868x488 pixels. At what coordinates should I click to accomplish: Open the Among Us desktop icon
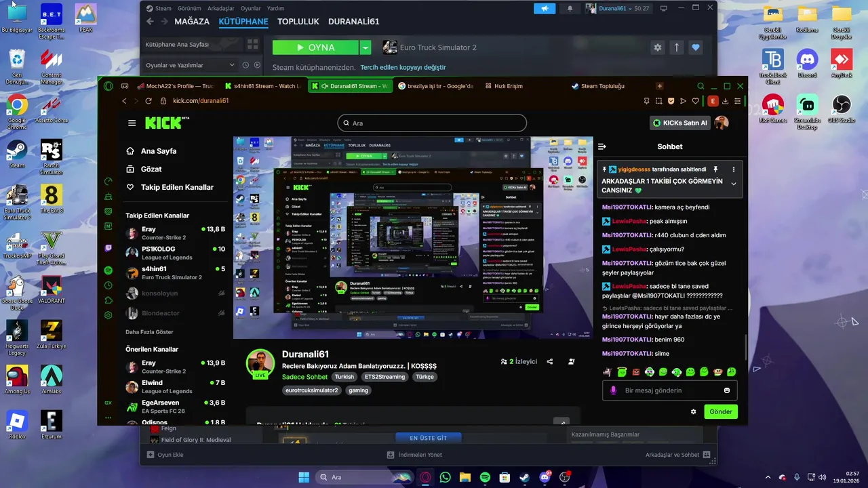point(17,379)
